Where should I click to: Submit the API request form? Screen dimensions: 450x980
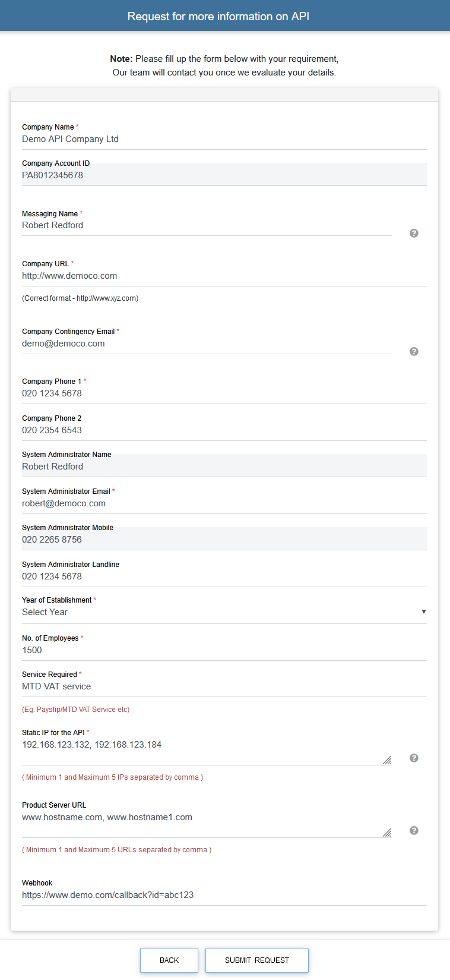256,960
